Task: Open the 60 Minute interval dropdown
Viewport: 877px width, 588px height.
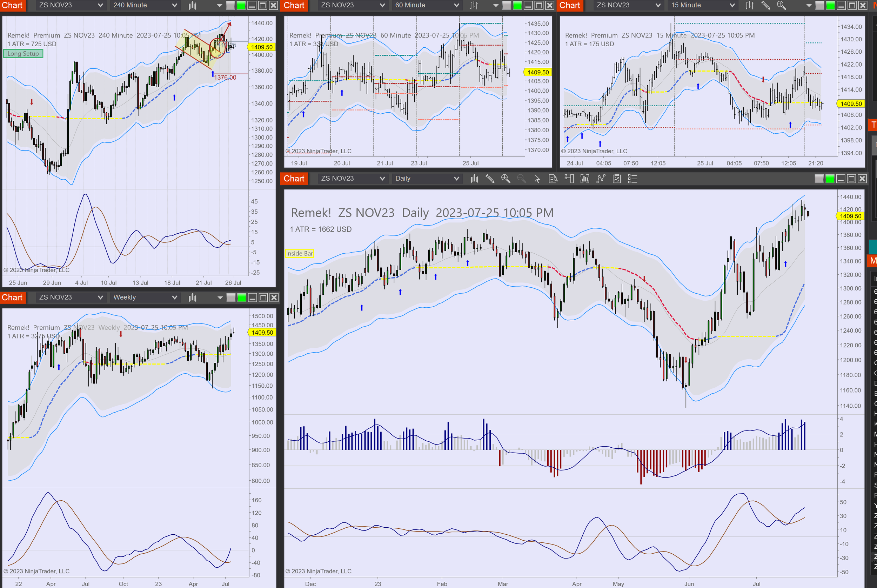Action: coord(427,5)
